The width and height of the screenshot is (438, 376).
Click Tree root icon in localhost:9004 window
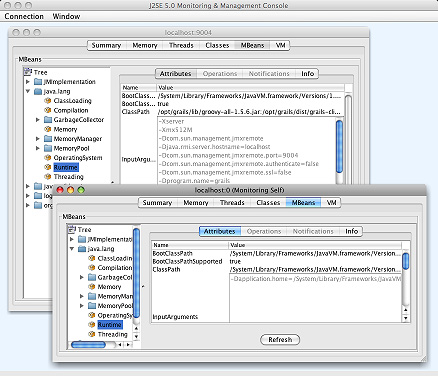pos(28,72)
